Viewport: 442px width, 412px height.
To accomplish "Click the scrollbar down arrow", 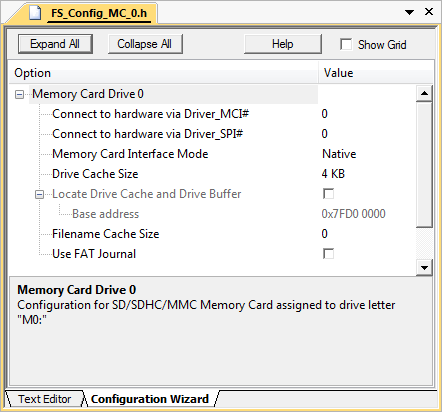I will [424, 268].
